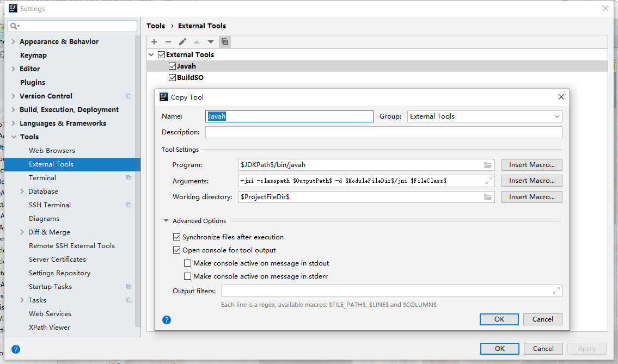The width and height of the screenshot is (618, 364).
Task: Click the Remove tool minus icon
Action: pos(168,41)
